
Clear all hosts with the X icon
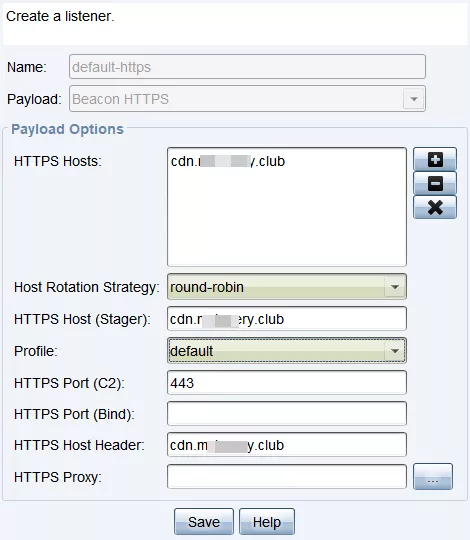(435, 207)
